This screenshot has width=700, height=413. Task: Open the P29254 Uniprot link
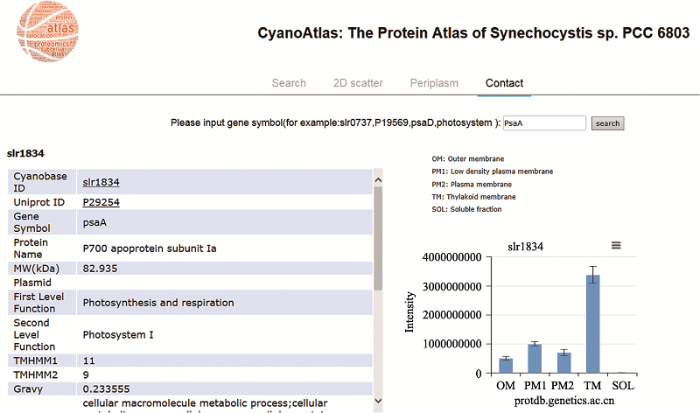[101, 203]
